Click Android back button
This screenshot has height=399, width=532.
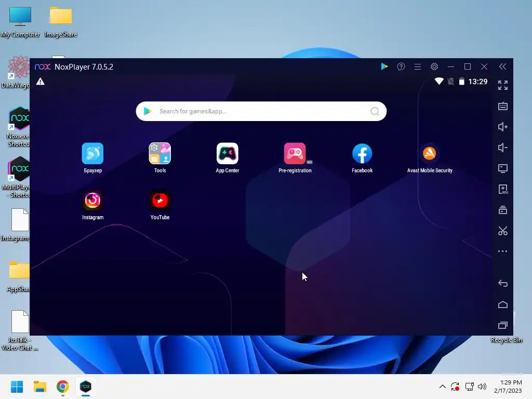(503, 283)
